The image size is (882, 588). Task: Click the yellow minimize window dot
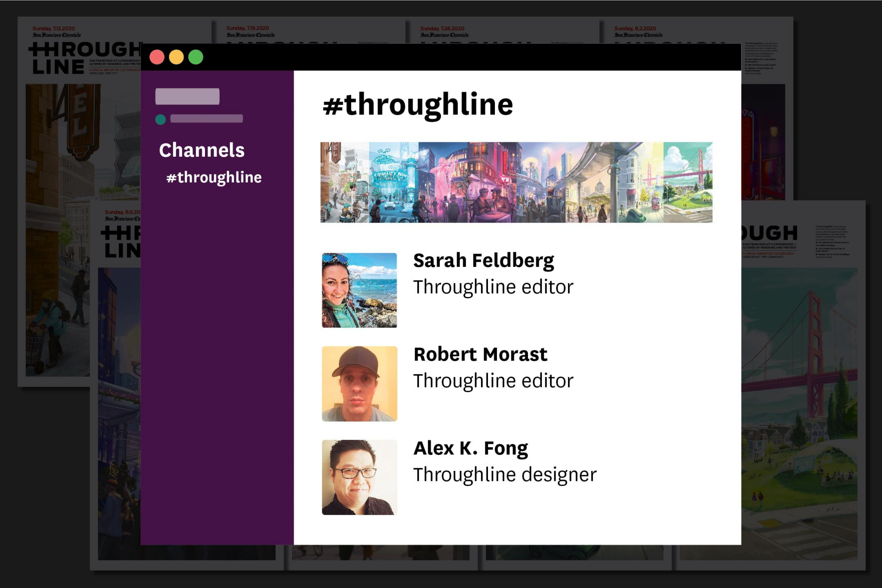click(x=176, y=57)
